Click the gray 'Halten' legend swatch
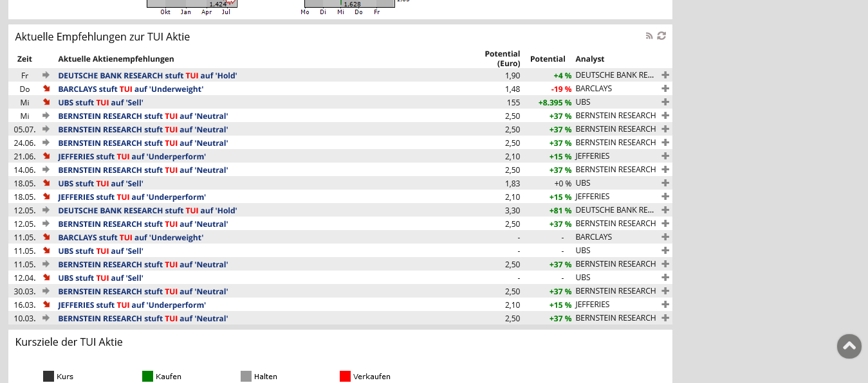Viewport: 868px width, 383px height. click(246, 377)
